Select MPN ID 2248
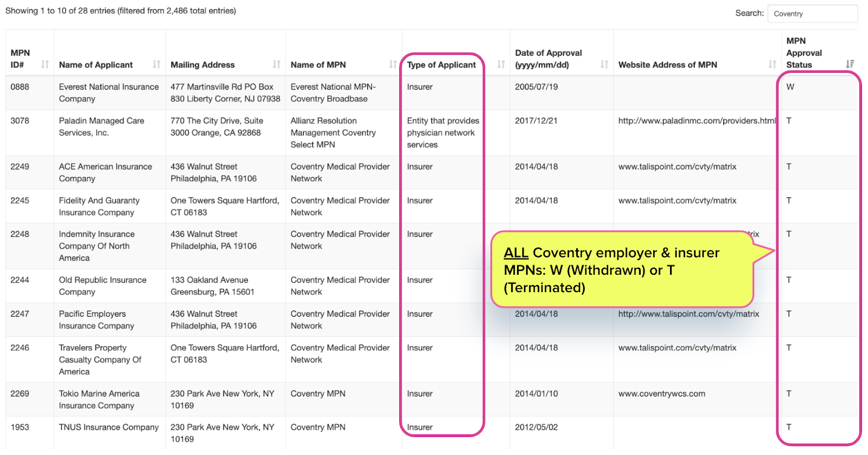The width and height of the screenshot is (868, 455). (x=20, y=234)
